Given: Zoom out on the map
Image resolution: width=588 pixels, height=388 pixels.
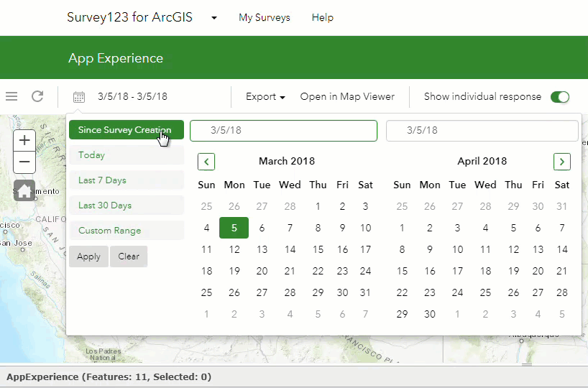Looking at the screenshot, I should point(24,162).
